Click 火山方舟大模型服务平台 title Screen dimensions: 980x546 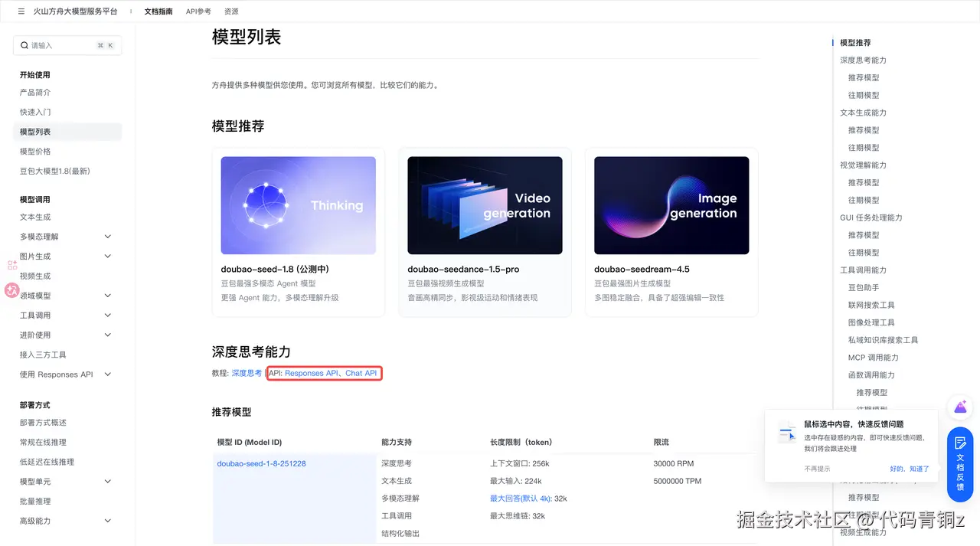coord(76,11)
